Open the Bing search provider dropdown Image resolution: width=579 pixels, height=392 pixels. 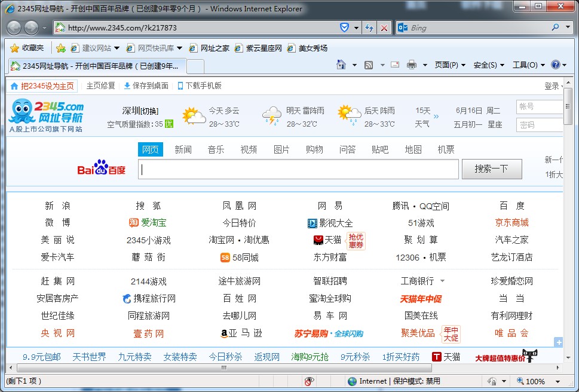[568, 27]
